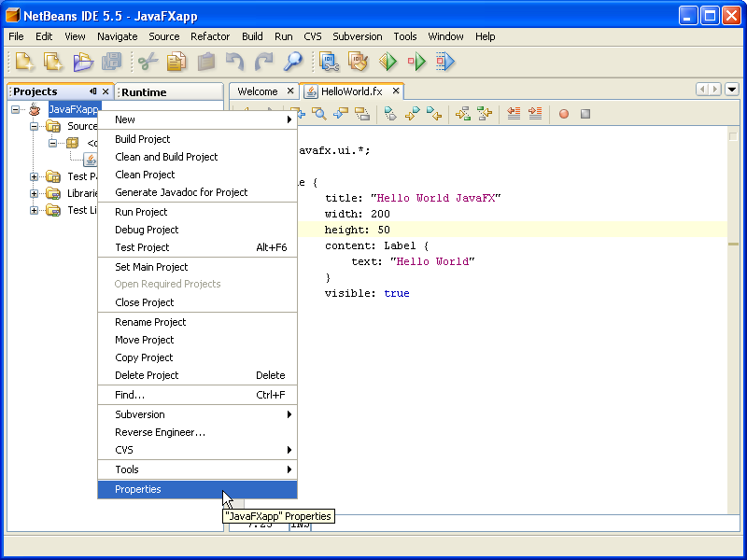Click the Open Project folder icon
The height and width of the screenshot is (560, 747).
tap(83, 63)
